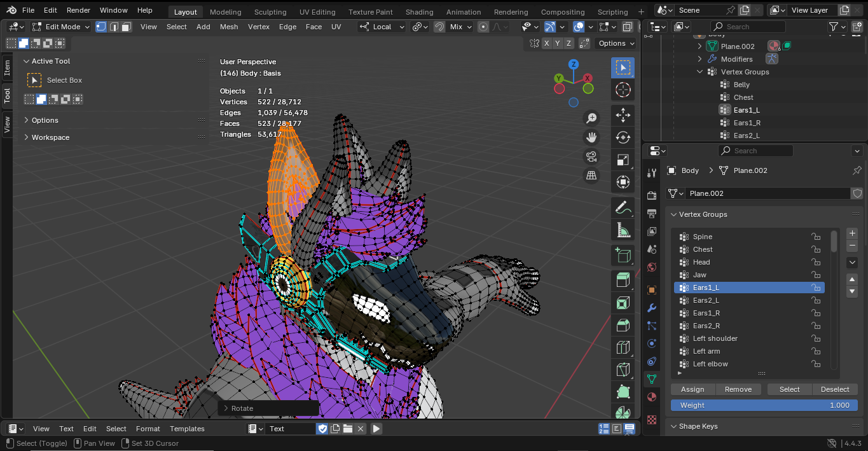The height and width of the screenshot is (451, 868).
Task: Activate the Rotate tool in toolbar
Action: point(623,137)
